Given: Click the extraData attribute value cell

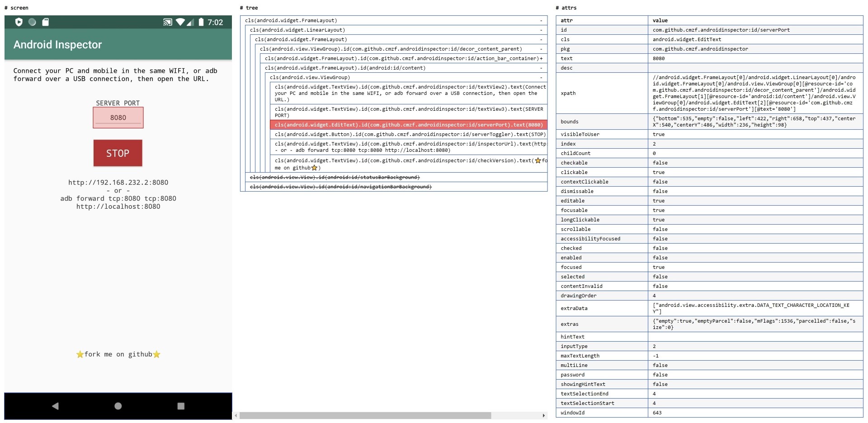Looking at the screenshot, I should click(x=755, y=308).
